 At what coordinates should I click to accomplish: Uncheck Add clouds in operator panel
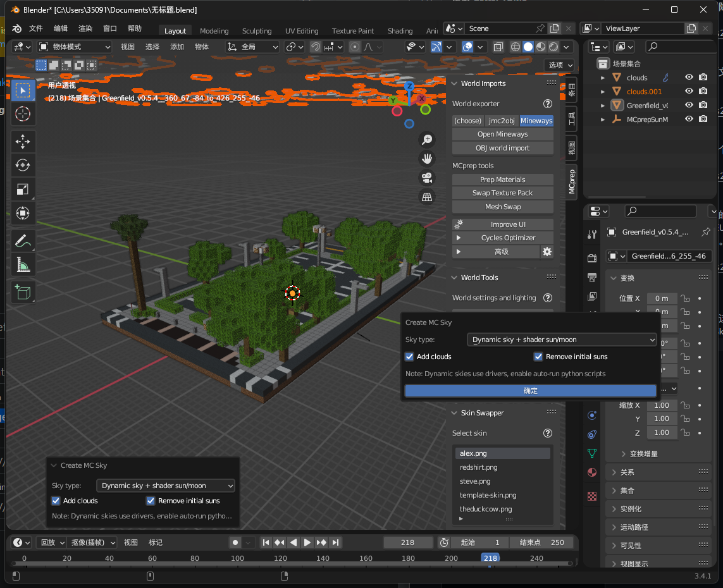click(56, 501)
